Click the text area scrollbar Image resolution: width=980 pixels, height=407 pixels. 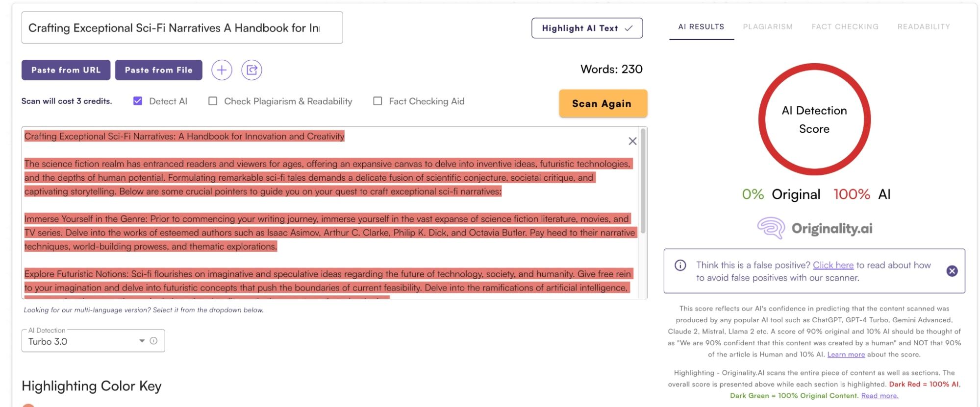(643, 181)
